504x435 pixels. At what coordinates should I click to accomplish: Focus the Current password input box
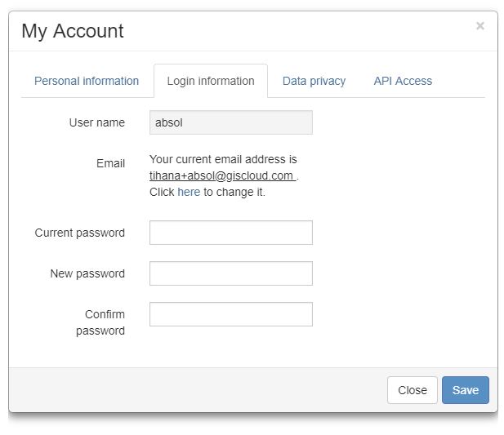(231, 233)
